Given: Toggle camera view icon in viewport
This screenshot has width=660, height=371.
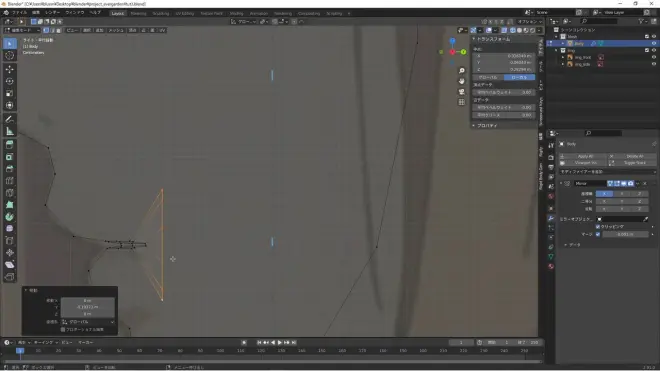Looking at the screenshot, I should [x=462, y=92].
